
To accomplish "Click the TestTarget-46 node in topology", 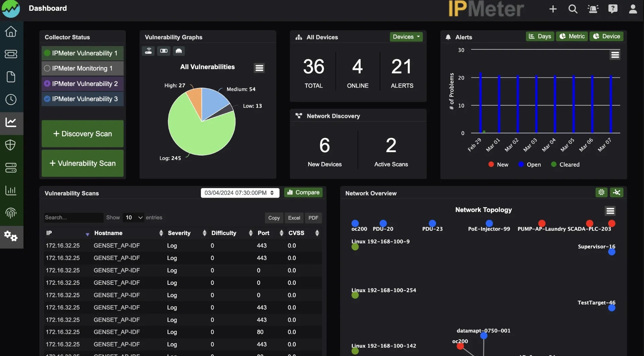I will (612, 308).
